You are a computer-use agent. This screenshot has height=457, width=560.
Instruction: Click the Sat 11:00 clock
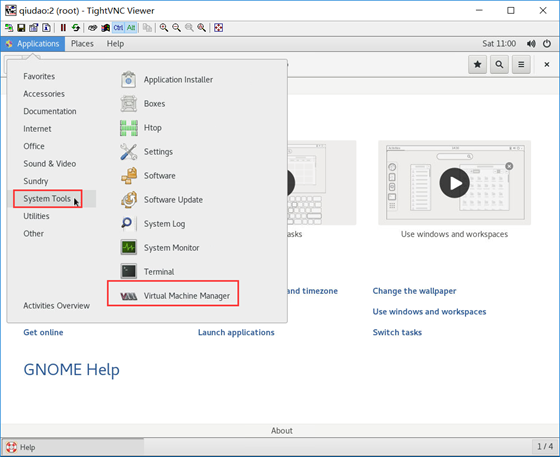pos(499,44)
